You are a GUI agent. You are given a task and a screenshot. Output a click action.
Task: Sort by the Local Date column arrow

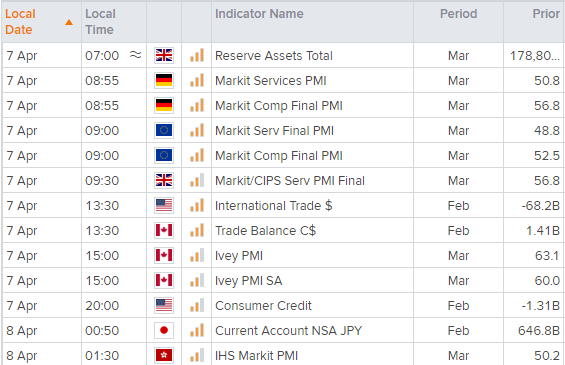click(x=69, y=22)
